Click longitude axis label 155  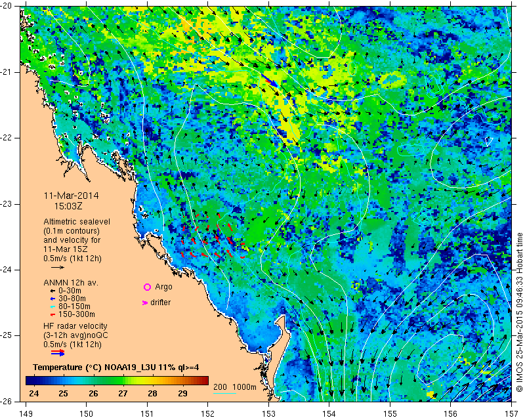click(x=390, y=414)
